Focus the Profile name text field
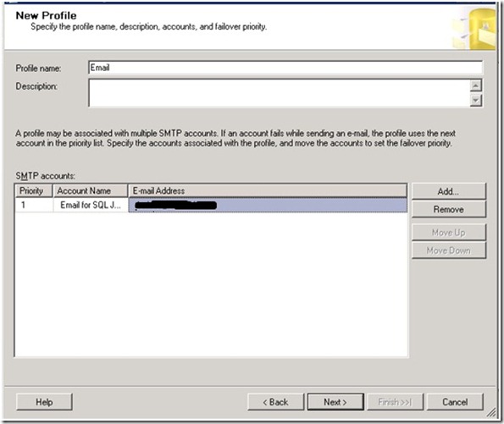 [x=285, y=68]
